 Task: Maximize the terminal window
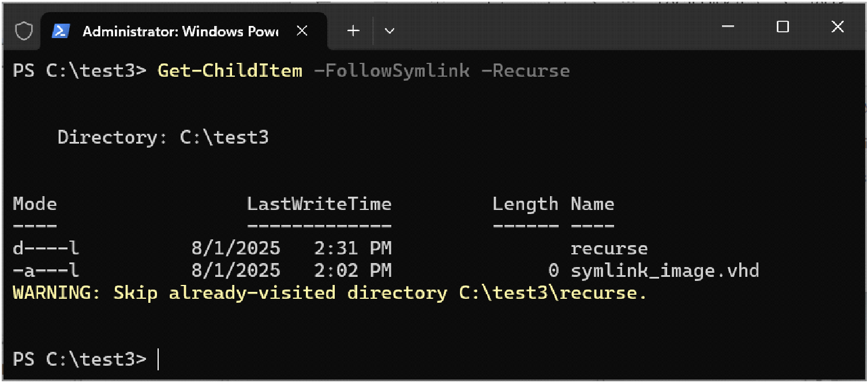point(783,27)
